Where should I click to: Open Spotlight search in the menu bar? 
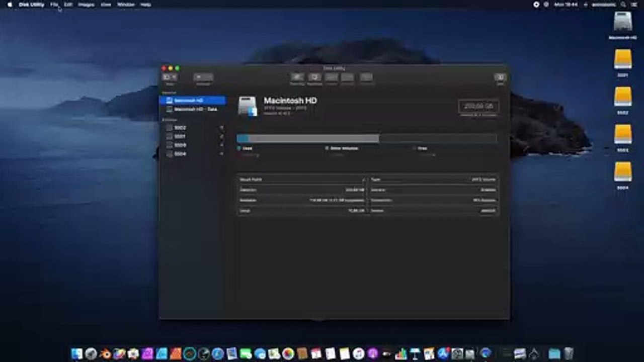pyautogui.click(x=624, y=5)
